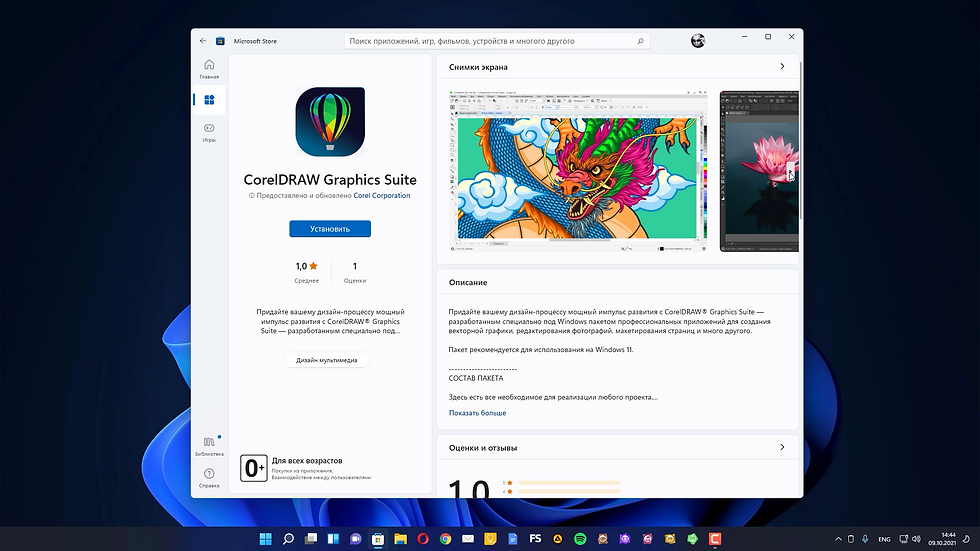Open the Widgets panel from the taskbar

pyautogui.click(x=333, y=539)
